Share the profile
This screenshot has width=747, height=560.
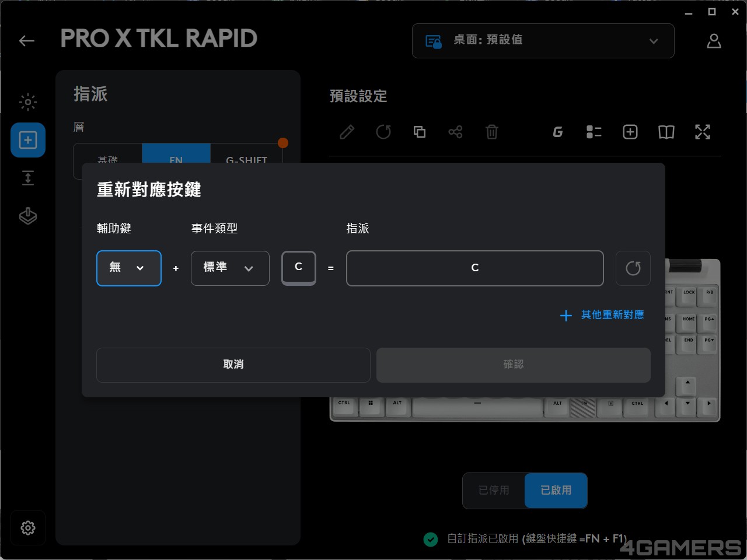[455, 132]
